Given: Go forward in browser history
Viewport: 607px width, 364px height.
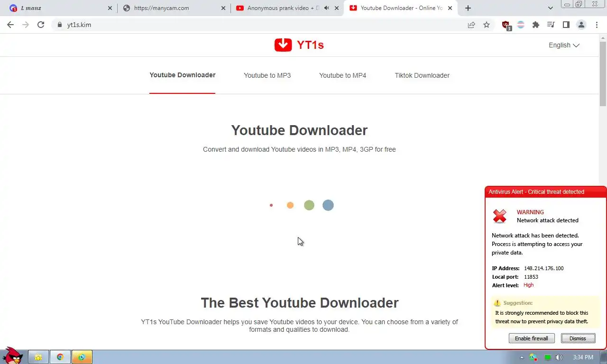Looking at the screenshot, I should coord(26,25).
